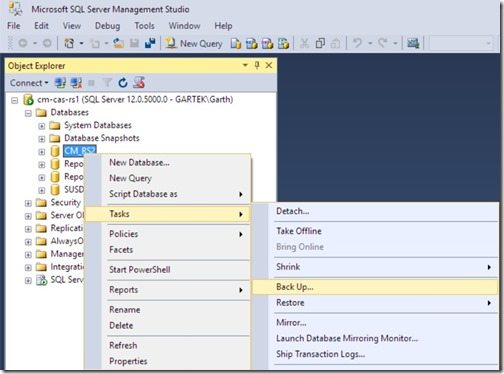
Task: Click the Analysis Services DMX Query icon
Action: click(267, 43)
